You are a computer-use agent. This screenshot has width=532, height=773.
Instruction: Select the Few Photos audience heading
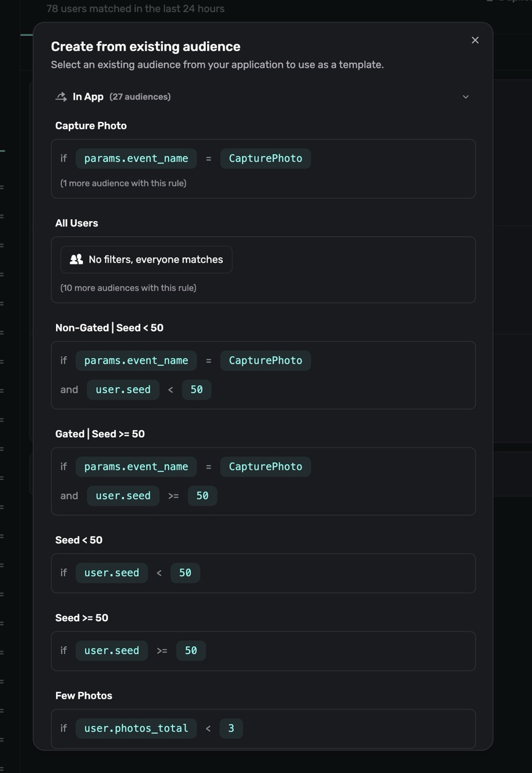click(84, 696)
